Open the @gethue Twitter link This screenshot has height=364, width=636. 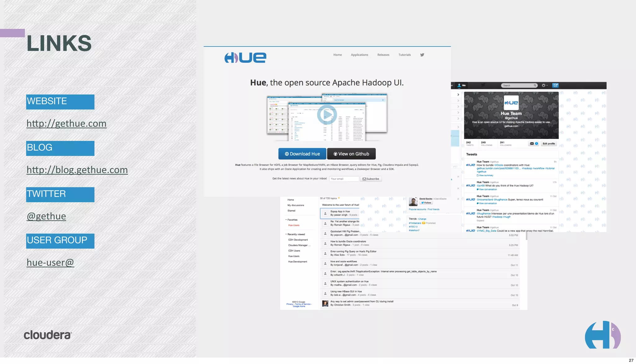tap(46, 216)
